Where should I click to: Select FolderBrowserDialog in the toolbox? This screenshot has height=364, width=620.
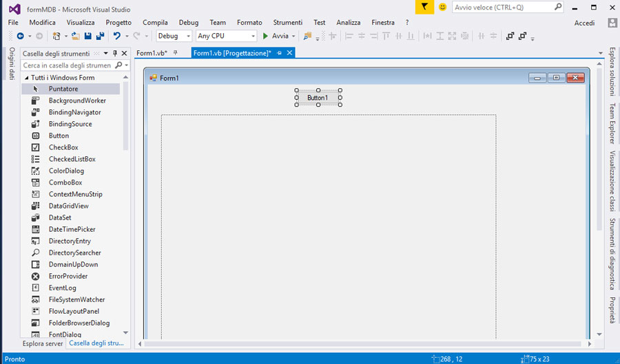(x=70, y=323)
